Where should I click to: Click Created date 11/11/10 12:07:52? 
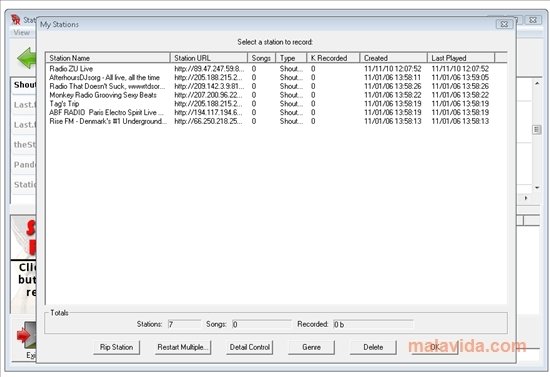click(393, 69)
